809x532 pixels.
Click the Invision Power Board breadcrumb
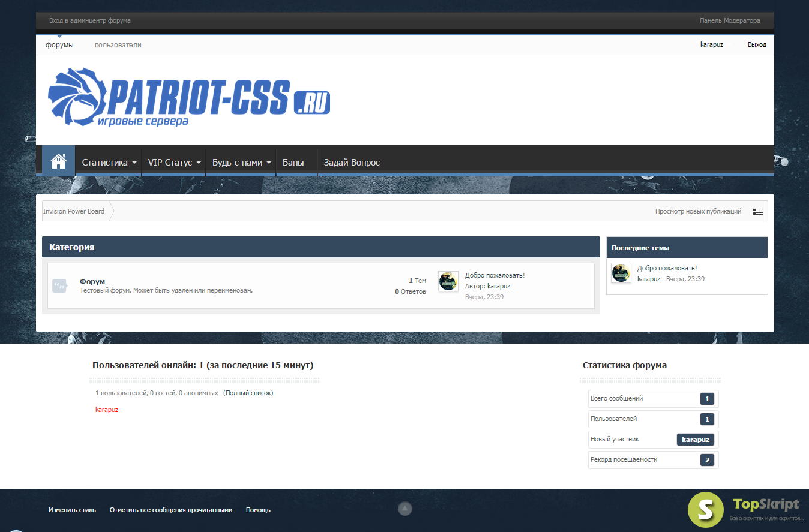point(74,211)
